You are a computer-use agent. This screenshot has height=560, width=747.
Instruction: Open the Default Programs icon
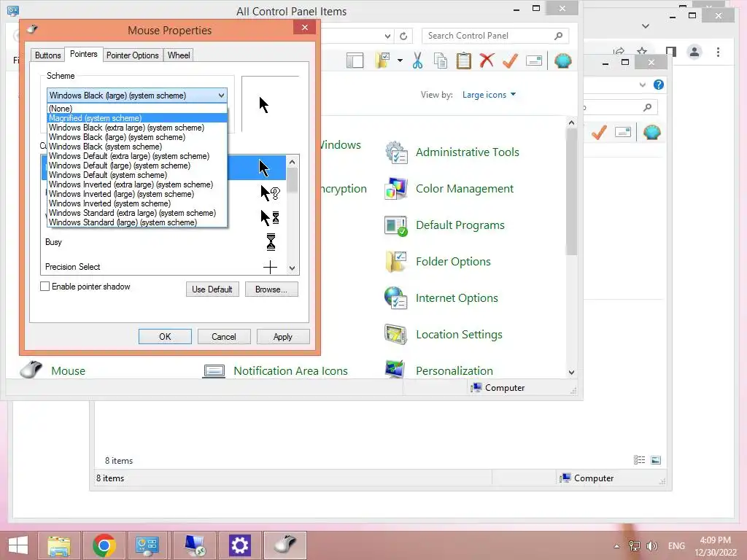(396, 225)
